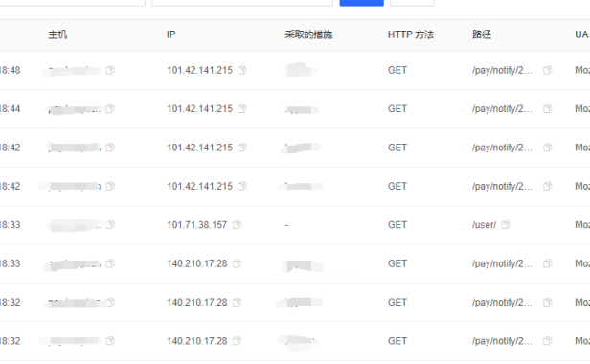Copy IP 101.42.141.215 in the 18:48 row
The width and height of the screenshot is (590, 364).
(242, 70)
